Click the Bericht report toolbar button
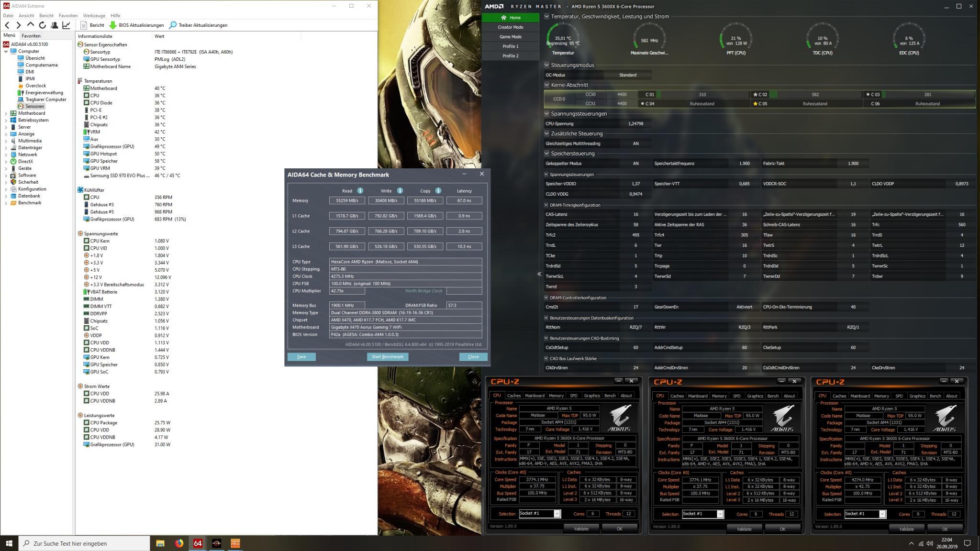980x551 pixels. (x=92, y=25)
